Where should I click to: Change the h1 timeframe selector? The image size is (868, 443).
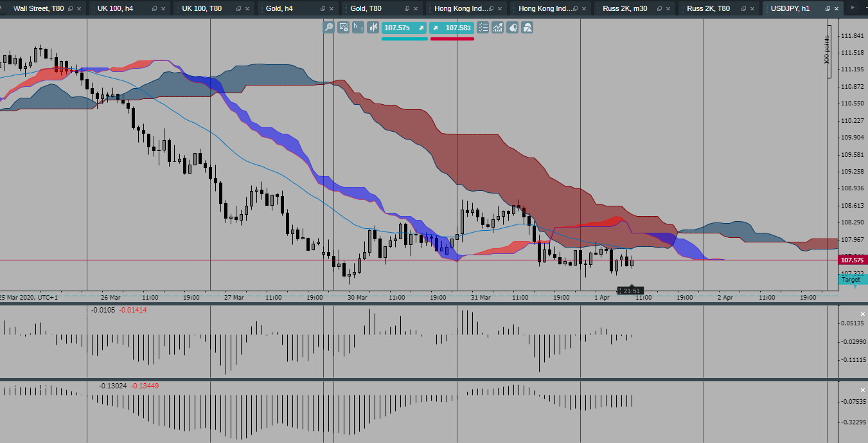[x=359, y=28]
